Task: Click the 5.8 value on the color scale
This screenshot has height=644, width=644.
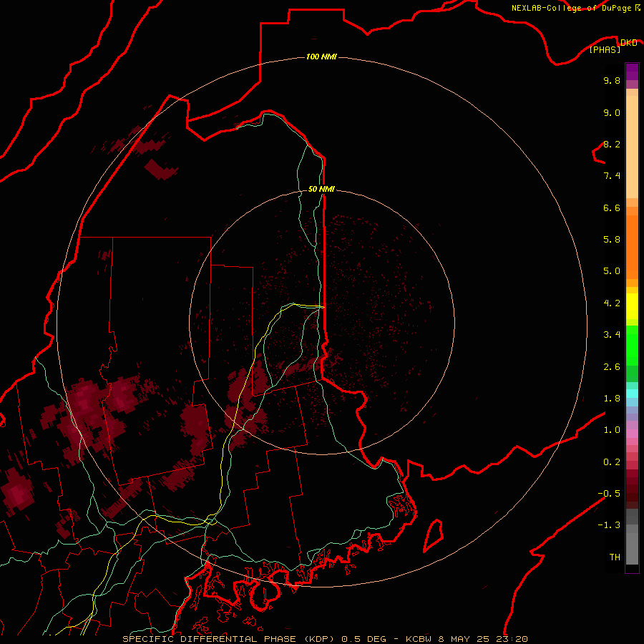Action: (x=612, y=240)
